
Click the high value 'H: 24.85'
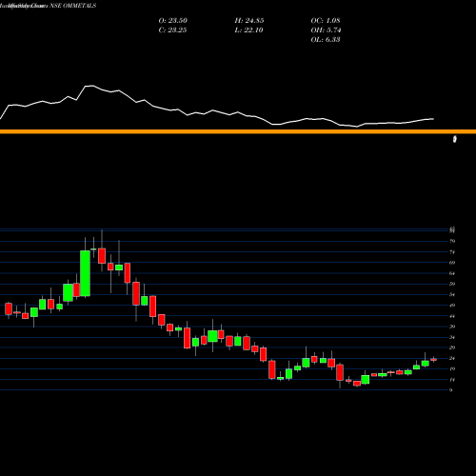pos(249,20)
